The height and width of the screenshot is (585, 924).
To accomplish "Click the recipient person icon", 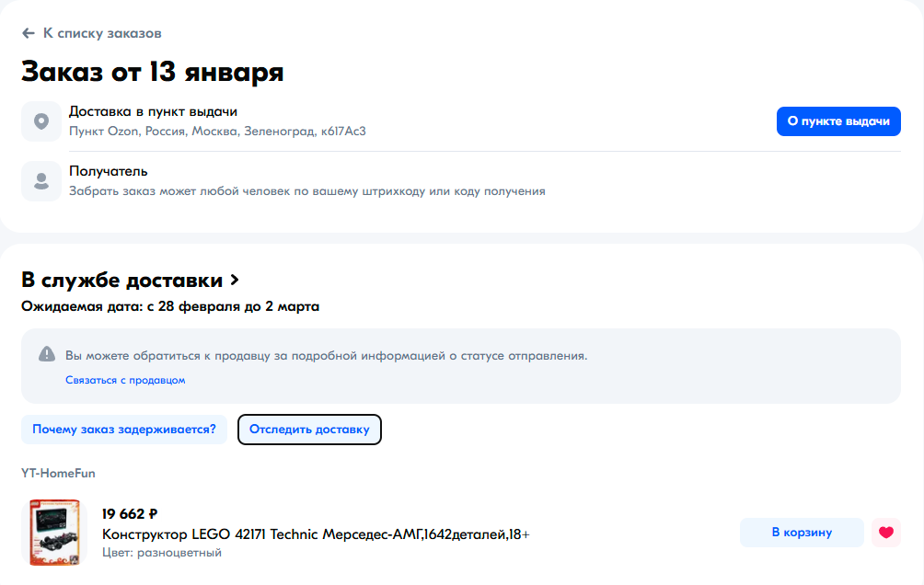I will tap(41, 181).
